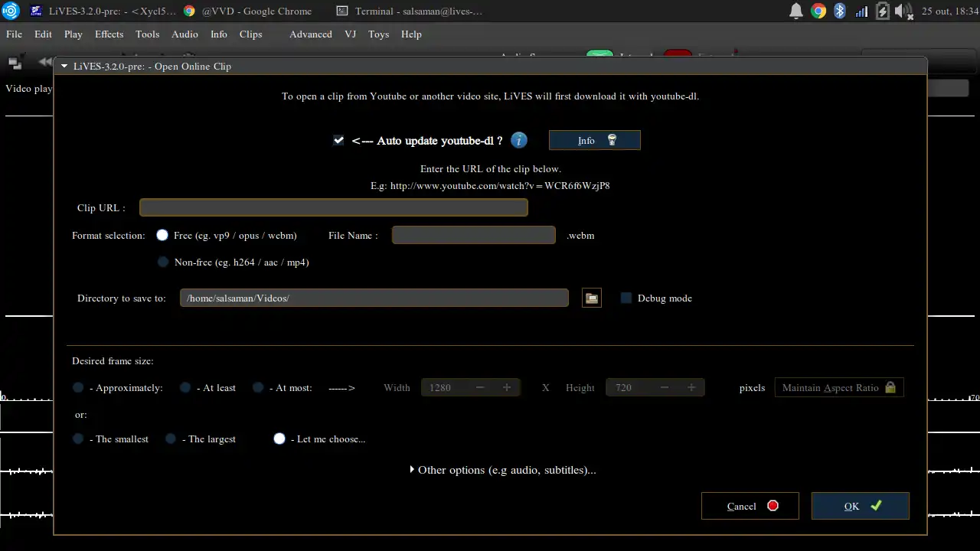980x551 pixels.
Task: Decrease Height with the minus button
Action: [x=665, y=387]
